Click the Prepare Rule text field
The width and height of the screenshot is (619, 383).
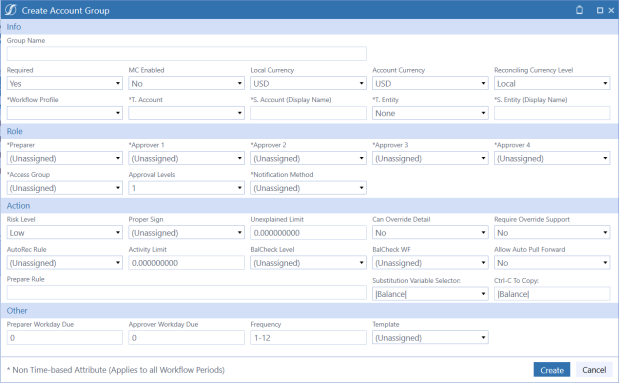(186, 293)
